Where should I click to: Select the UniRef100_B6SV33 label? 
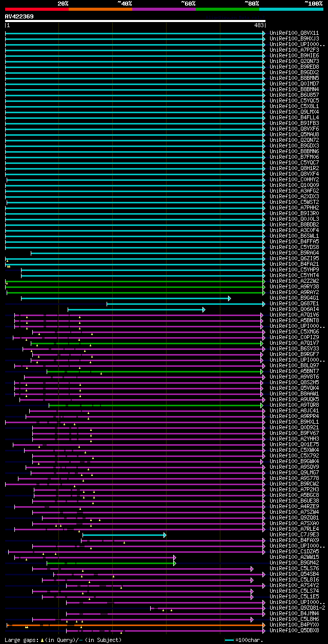294,348
